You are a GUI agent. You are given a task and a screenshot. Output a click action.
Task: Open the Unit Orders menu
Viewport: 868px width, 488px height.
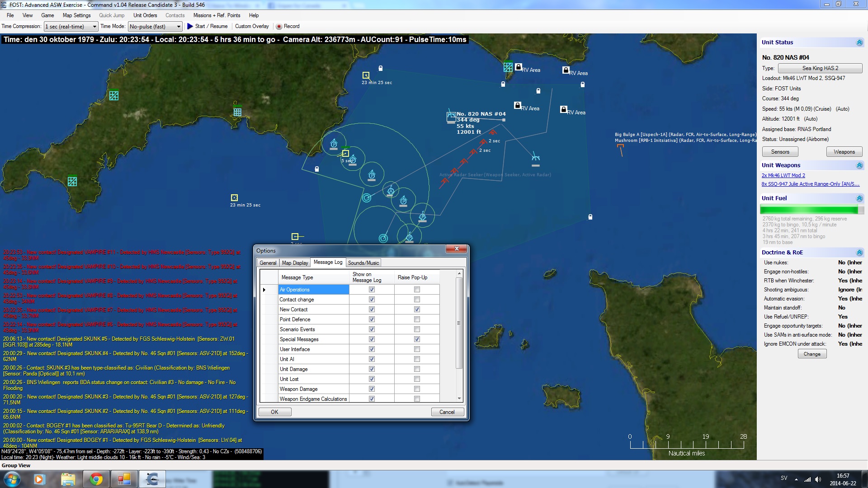(145, 15)
